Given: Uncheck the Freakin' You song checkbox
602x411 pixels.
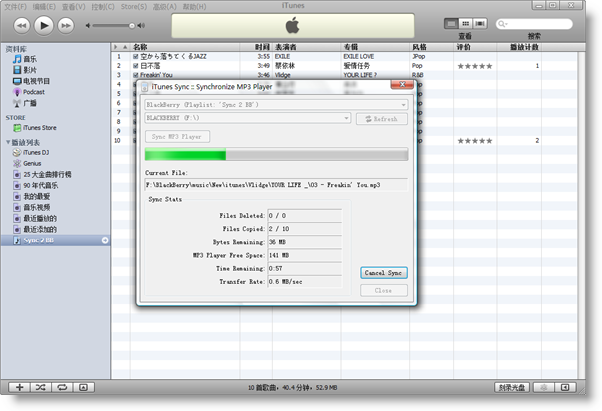Looking at the screenshot, I should [x=136, y=75].
